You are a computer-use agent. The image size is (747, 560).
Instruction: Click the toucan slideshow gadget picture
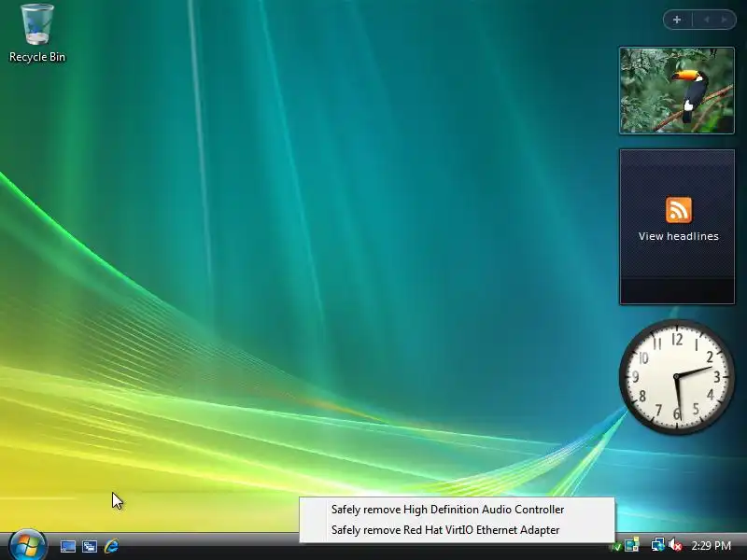coord(677,90)
